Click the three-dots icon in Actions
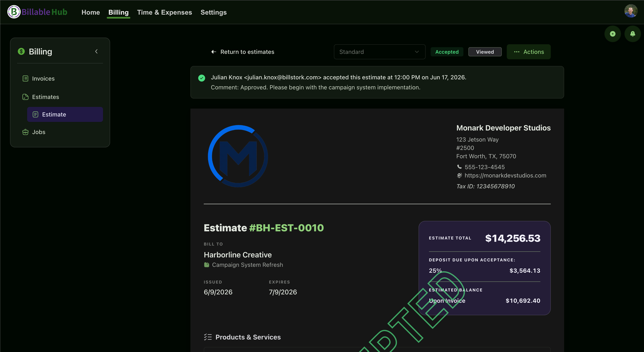 tap(517, 52)
